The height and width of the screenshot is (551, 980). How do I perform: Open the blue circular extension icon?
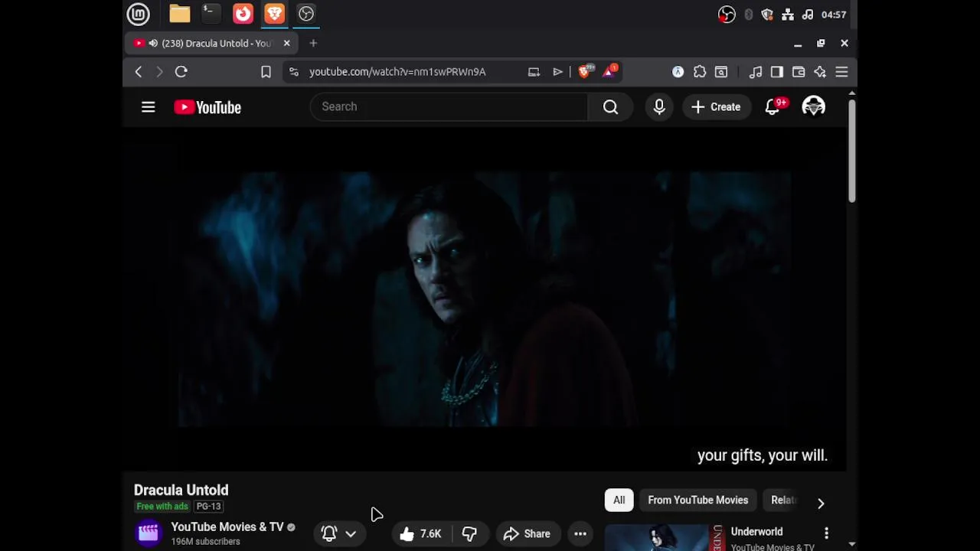[x=678, y=72]
